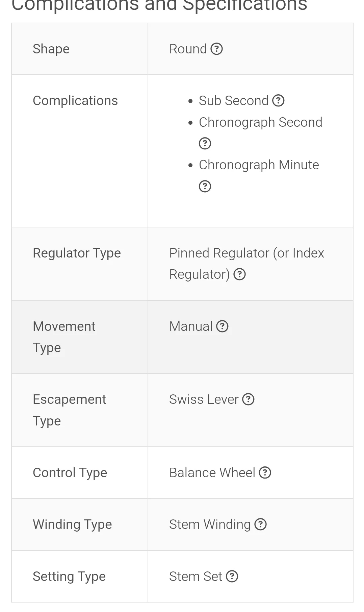Image resolution: width=364 pixels, height=612 pixels.
Task: Open help icon beside Sub Second
Action: [278, 101]
